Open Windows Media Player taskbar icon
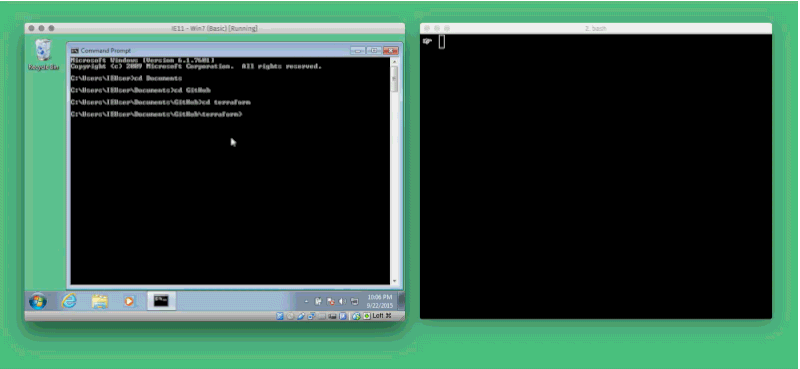The width and height of the screenshot is (800, 369). click(x=129, y=302)
